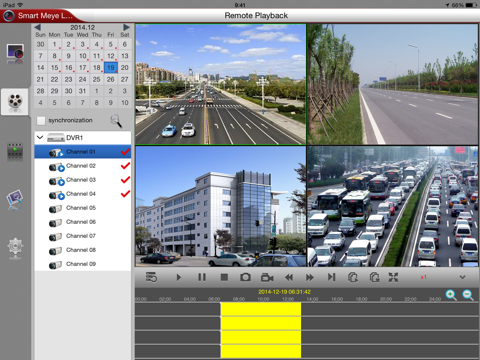This screenshot has height=360, width=480.
Task: Pause the playback
Action: pyautogui.click(x=202, y=277)
